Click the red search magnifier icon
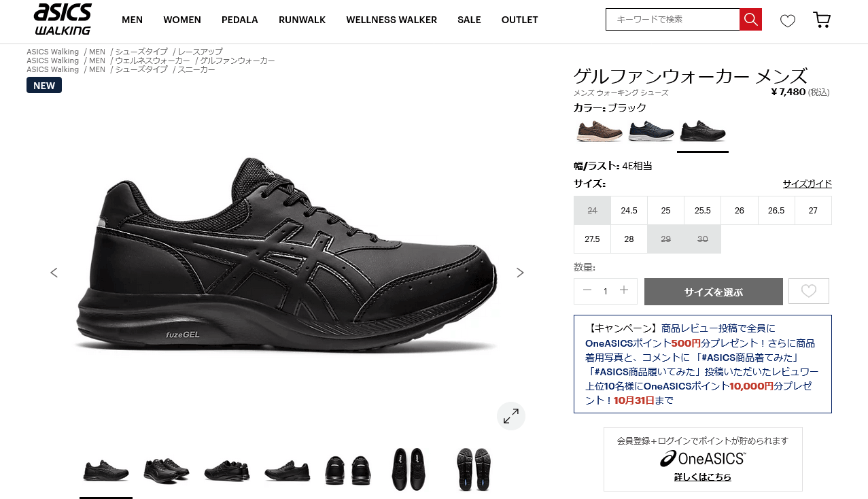The height and width of the screenshot is (499, 868). (750, 20)
